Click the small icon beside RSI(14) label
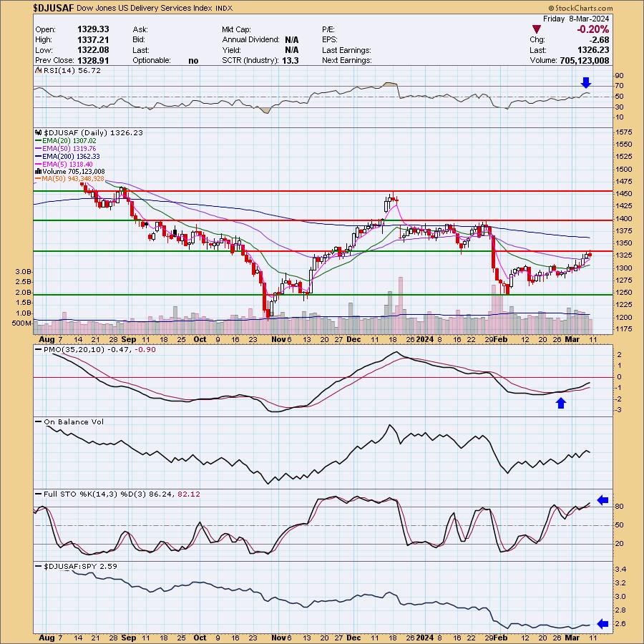This screenshot has height=644, width=644. pos(38,70)
